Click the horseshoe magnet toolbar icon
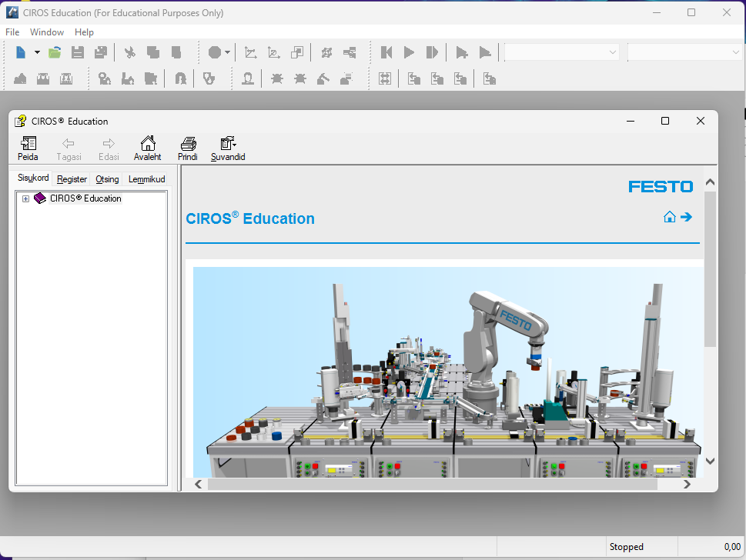Screen dimensions: 746x560 click(x=181, y=78)
